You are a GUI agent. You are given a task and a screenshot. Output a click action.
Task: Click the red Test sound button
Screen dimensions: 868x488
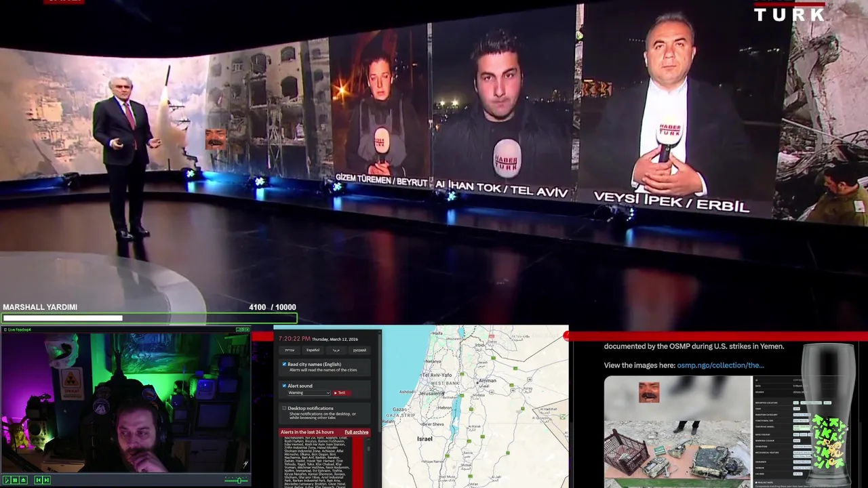341,392
